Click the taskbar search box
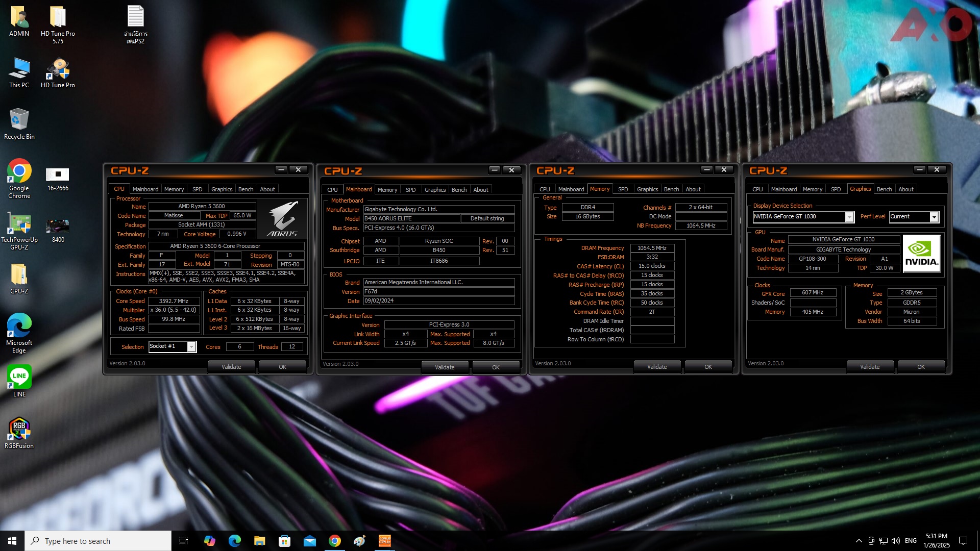The height and width of the screenshot is (551, 980). [98, 541]
